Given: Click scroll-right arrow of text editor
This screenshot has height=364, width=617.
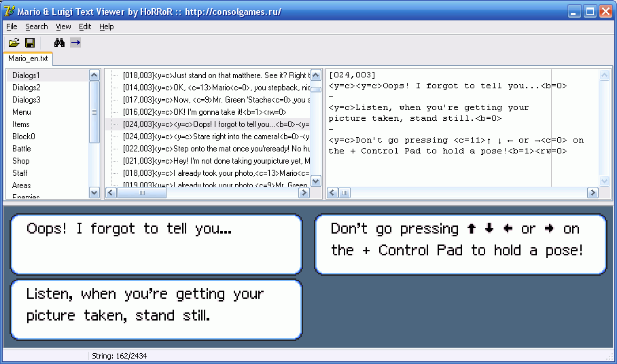Looking at the screenshot, I should point(593,193).
